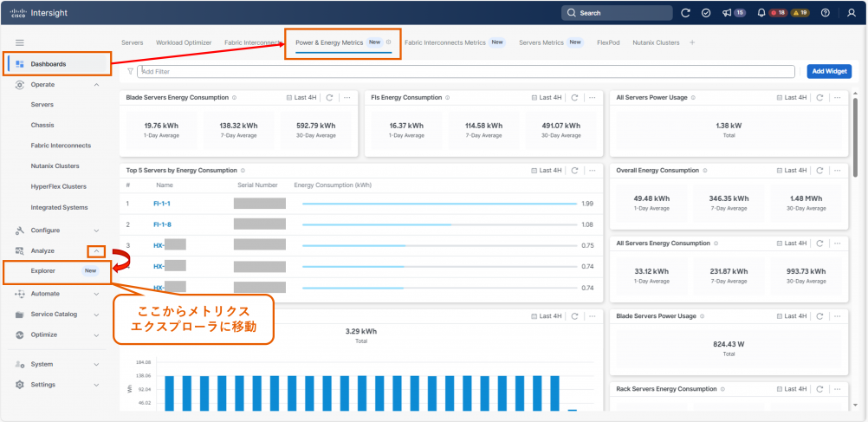Image resolution: width=868 pixels, height=422 pixels.
Task: Open the FI-1-1 server link
Action: [x=162, y=204]
